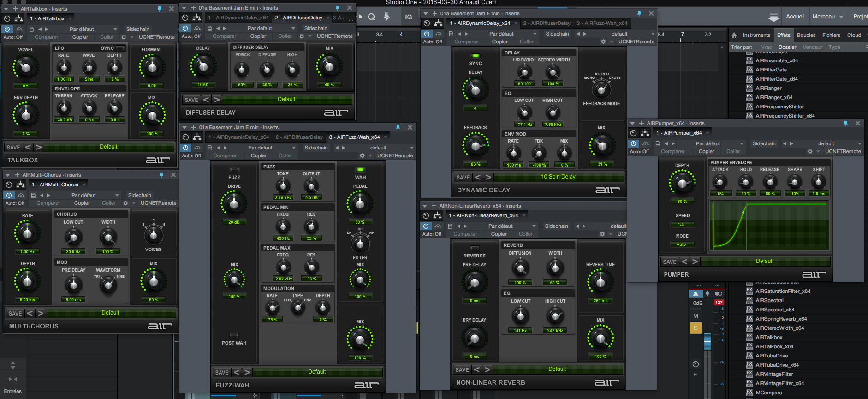Click the '10 Spin Delay' preset name field
This screenshot has width=868, height=399.
[x=558, y=177]
